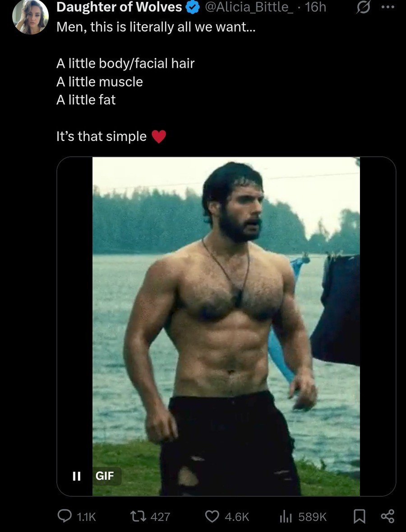Open Daughter of Wolves display name
Screen dimensions: 406x532
[x=119, y=7]
